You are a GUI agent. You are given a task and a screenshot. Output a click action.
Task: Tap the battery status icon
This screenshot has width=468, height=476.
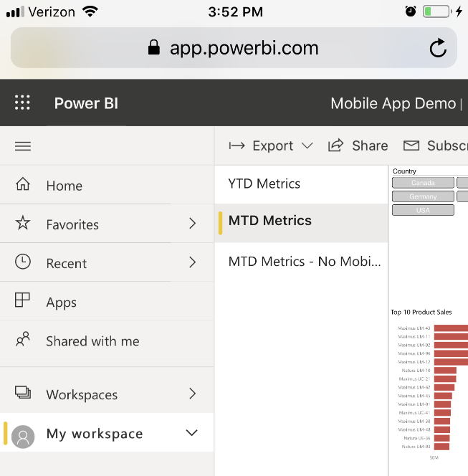pos(436,12)
